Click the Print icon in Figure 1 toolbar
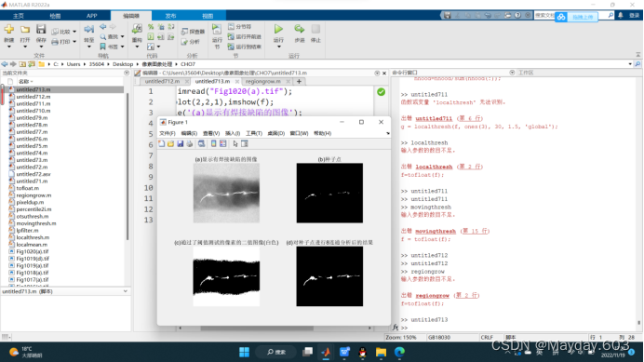 [189, 143]
